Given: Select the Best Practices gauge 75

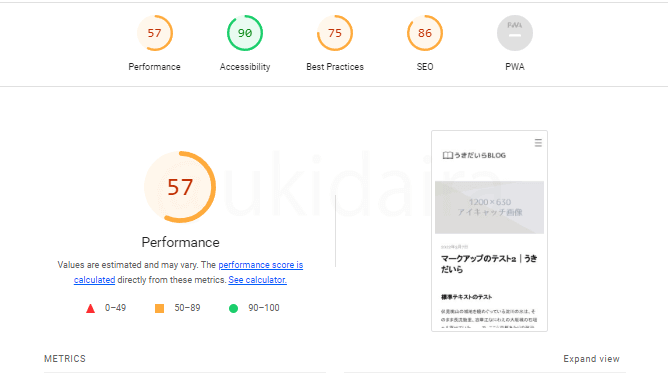Looking at the screenshot, I should coord(335,33).
